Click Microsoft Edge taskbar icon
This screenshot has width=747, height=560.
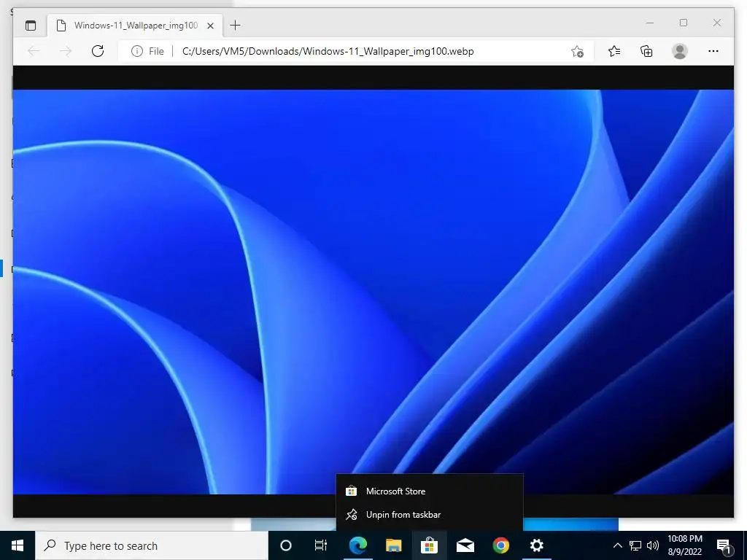[x=357, y=545]
